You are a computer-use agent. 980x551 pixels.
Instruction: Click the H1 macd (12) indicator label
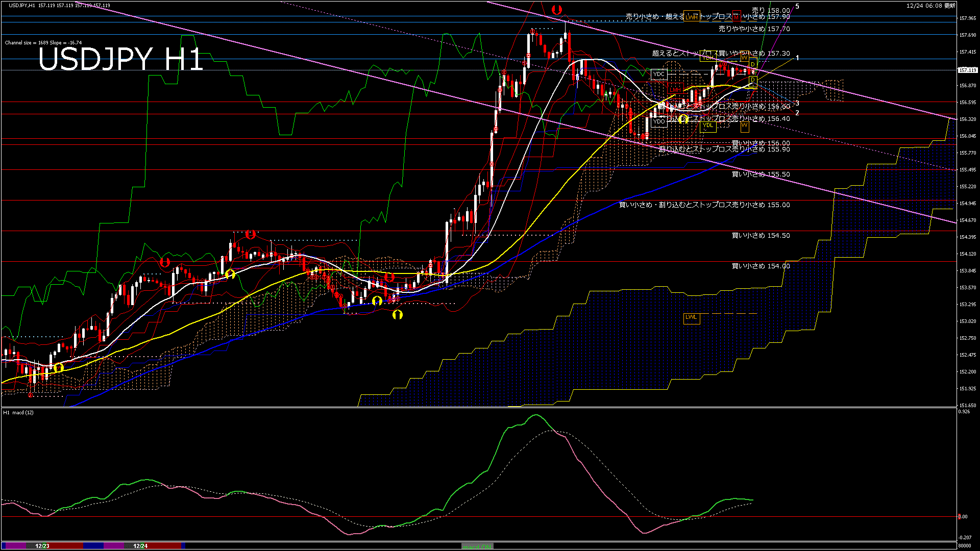[18, 412]
